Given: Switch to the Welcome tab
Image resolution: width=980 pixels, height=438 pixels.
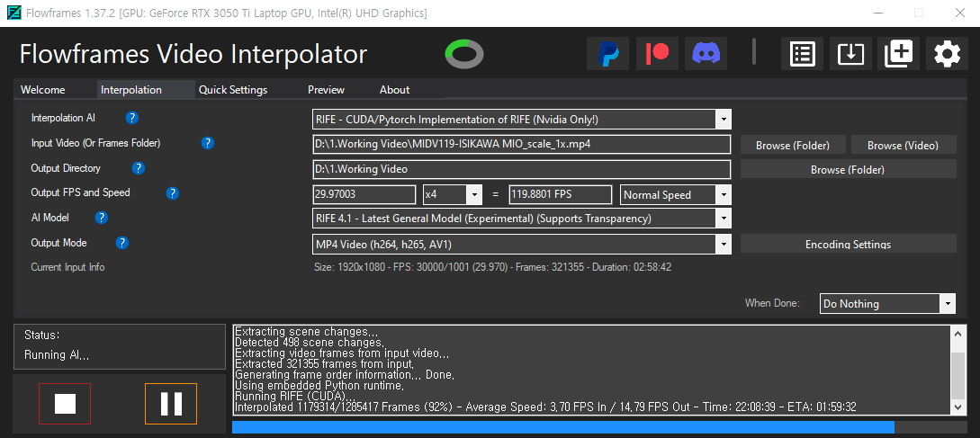Looking at the screenshot, I should coord(42,90).
